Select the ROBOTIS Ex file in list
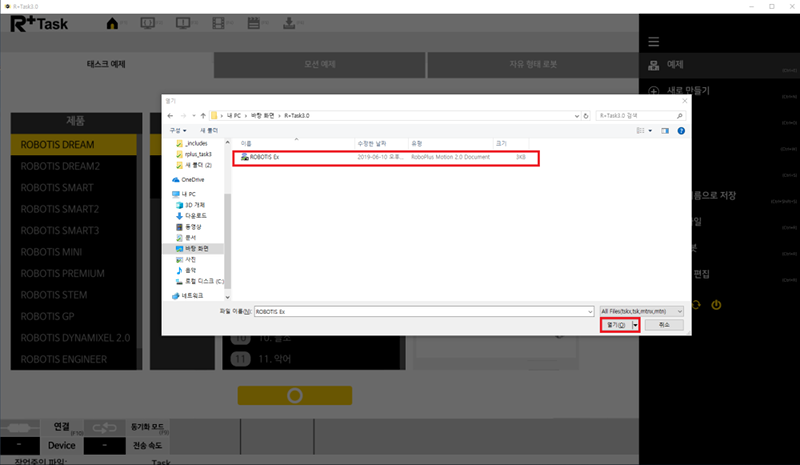Image resolution: width=800 pixels, height=465 pixels. click(265, 158)
